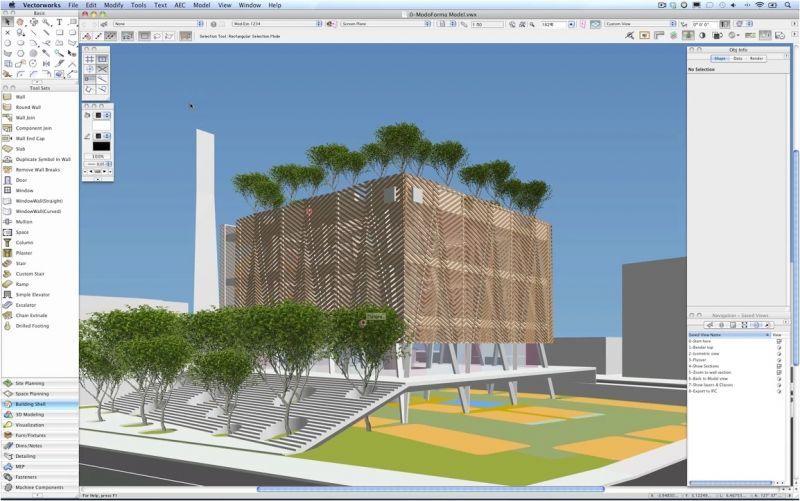Toggle view icon for 4-Show Sections
Viewport: 800px width, 501px height.
coord(779,366)
